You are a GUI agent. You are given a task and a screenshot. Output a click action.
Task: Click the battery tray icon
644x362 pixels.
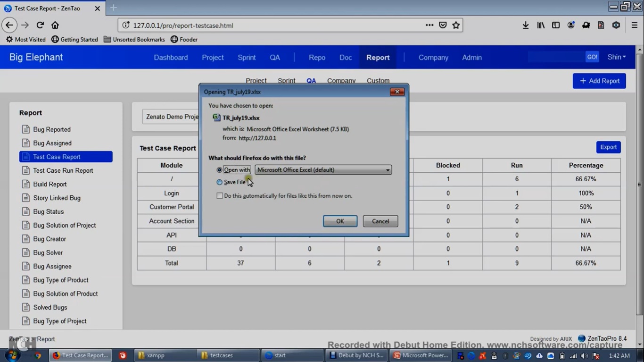pyautogui.click(x=562, y=356)
